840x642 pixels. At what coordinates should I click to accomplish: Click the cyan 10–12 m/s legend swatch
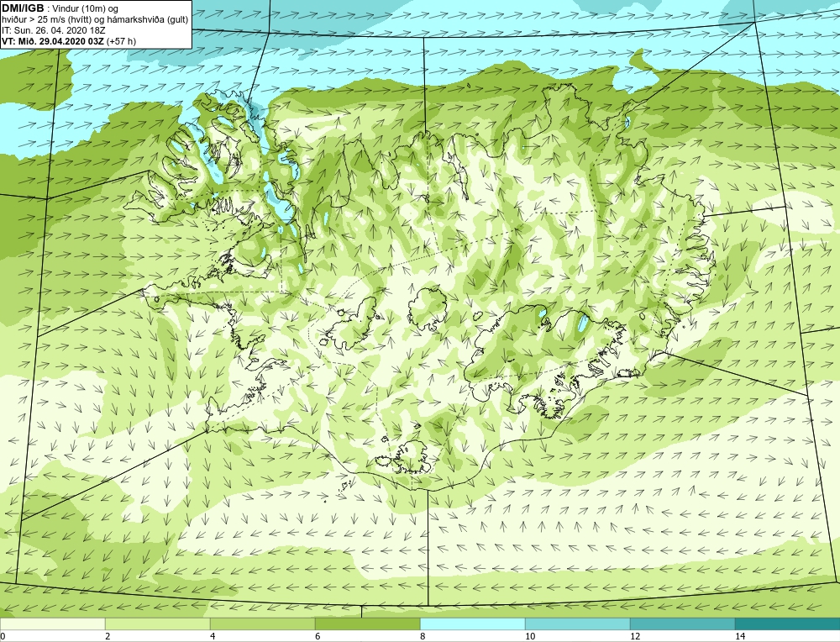(578, 624)
